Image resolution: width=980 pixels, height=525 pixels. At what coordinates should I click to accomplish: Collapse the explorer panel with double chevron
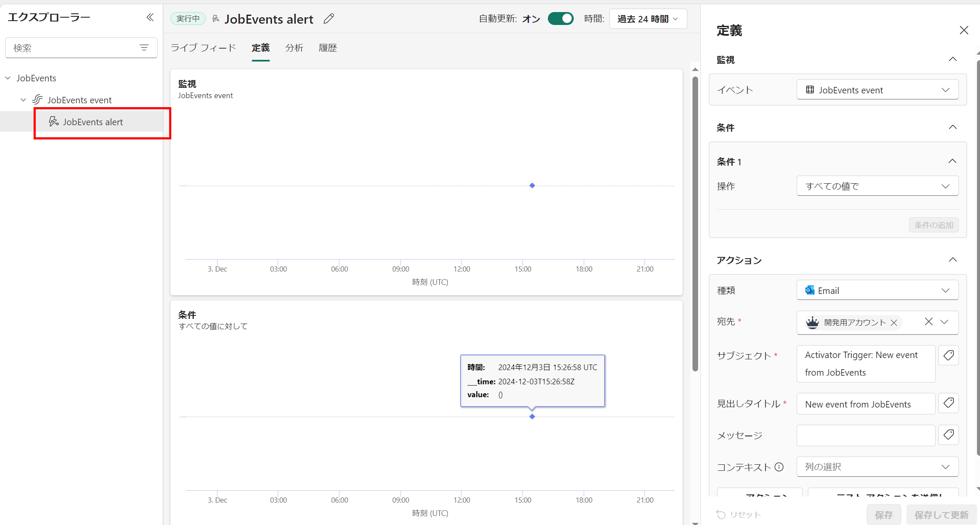[150, 17]
